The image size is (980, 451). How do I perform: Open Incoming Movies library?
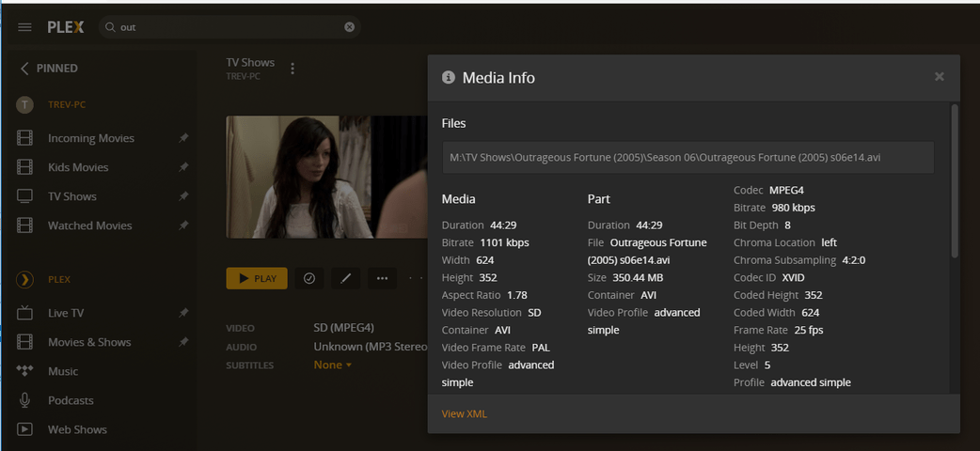tap(91, 138)
